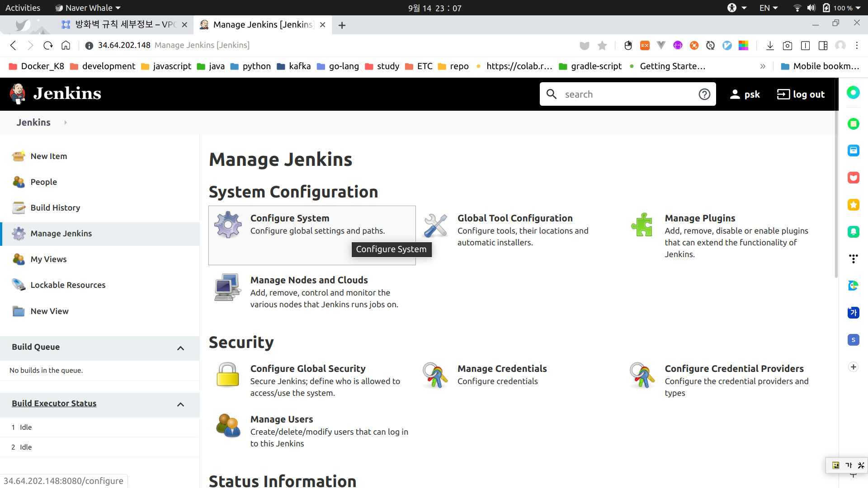The image size is (868, 488).
Task: Collapse the Build Queue panel
Action: [180, 348]
